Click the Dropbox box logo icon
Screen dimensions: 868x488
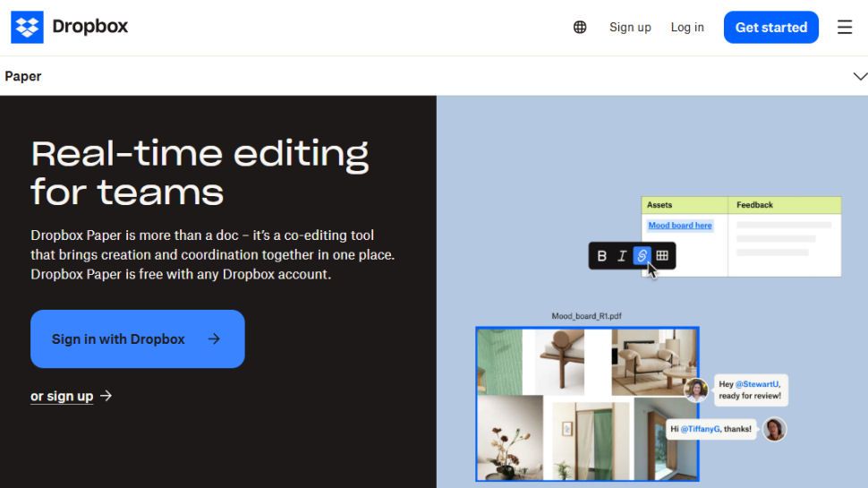(x=28, y=28)
